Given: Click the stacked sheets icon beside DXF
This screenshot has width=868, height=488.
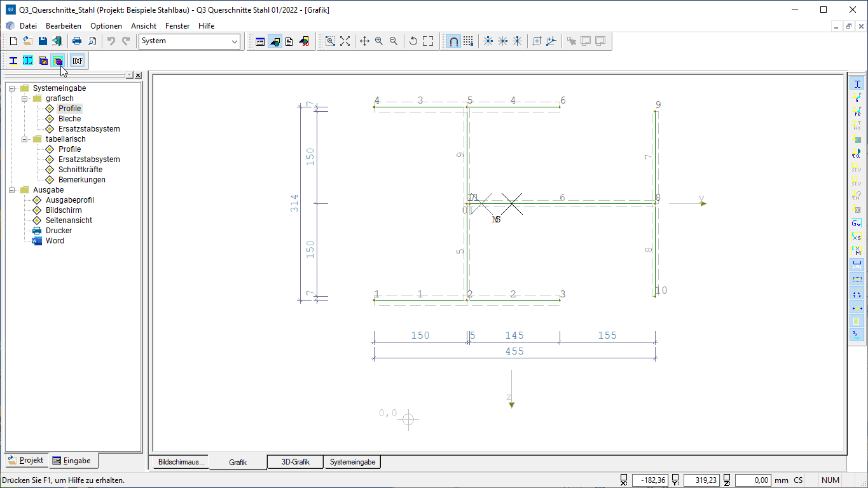Looking at the screenshot, I should (58, 60).
